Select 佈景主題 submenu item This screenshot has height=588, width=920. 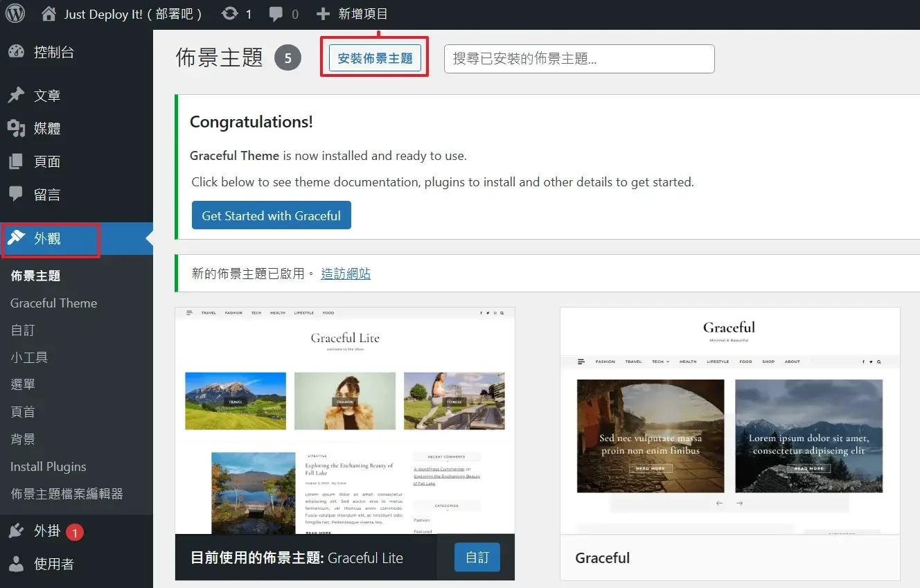point(35,276)
